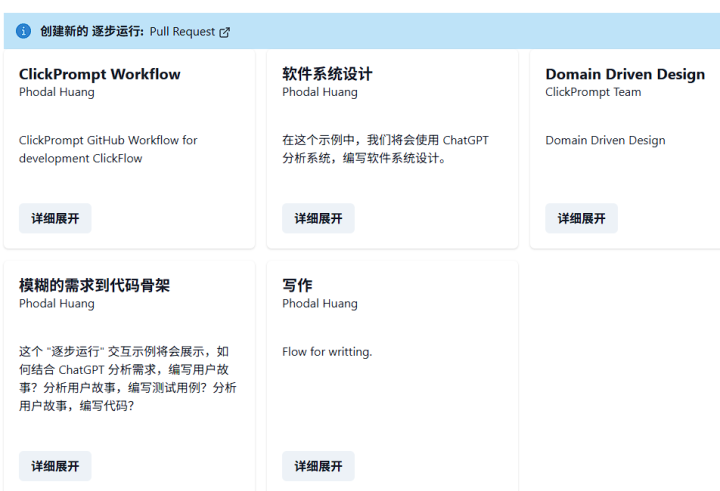Click the 模糊的需求到代码骨架 heading

[94, 285]
